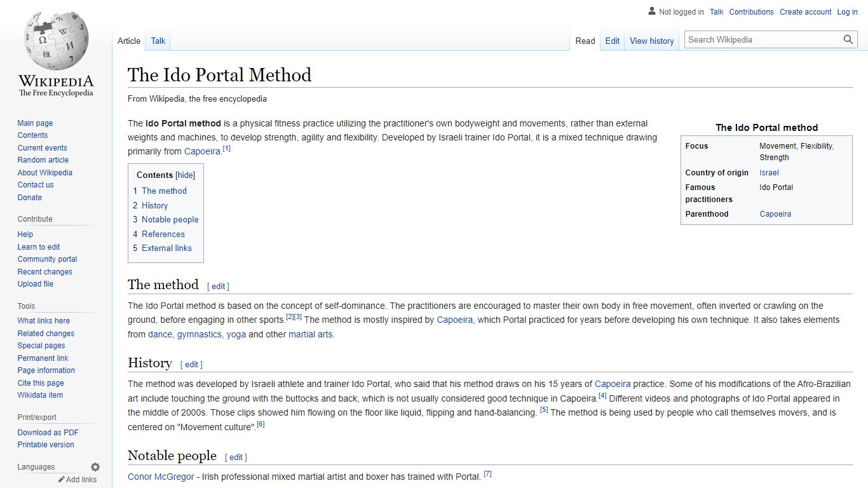Open the Contributions link
This screenshot has height=488, width=868.
pyautogui.click(x=752, y=12)
